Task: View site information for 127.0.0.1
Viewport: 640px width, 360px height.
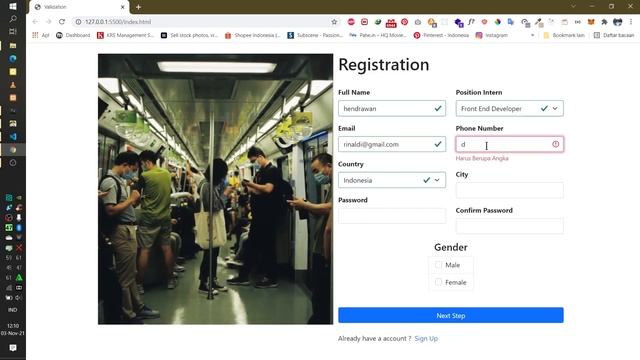Action: (78, 22)
